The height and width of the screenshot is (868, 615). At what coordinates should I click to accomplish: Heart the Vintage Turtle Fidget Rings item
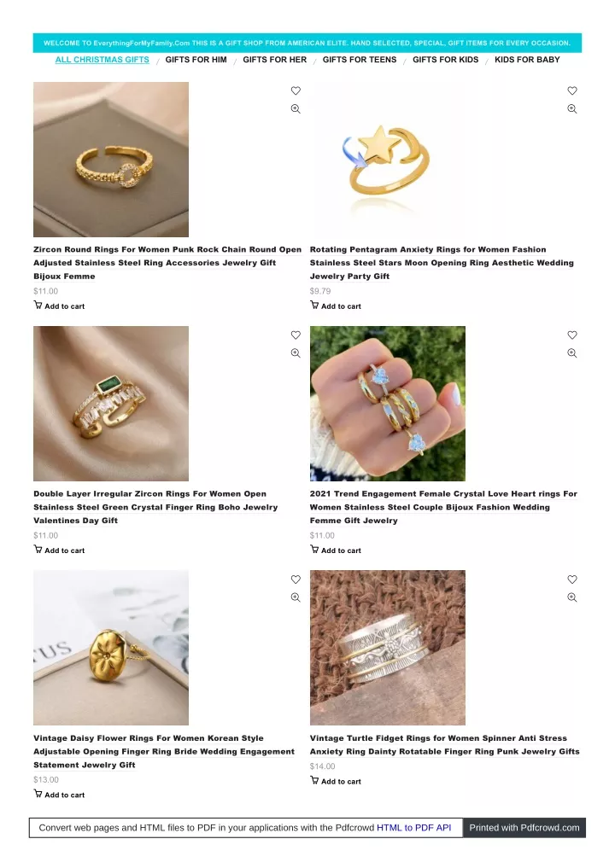(x=572, y=580)
